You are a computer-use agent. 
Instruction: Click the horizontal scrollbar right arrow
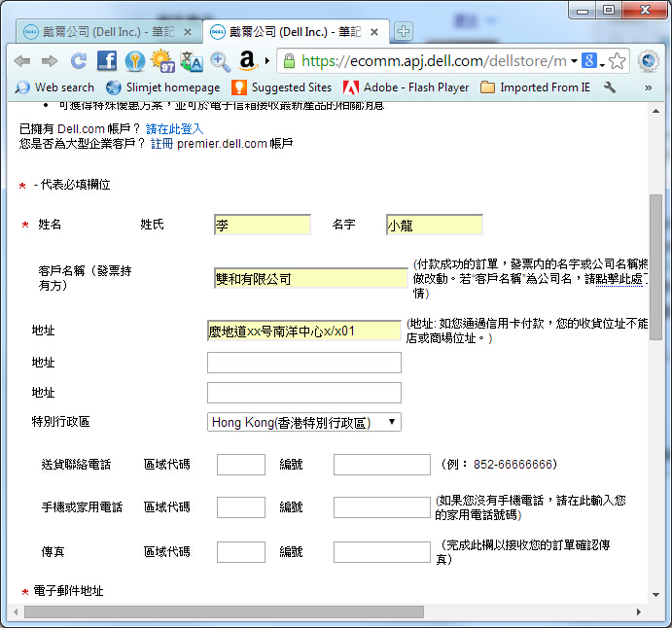(x=639, y=611)
